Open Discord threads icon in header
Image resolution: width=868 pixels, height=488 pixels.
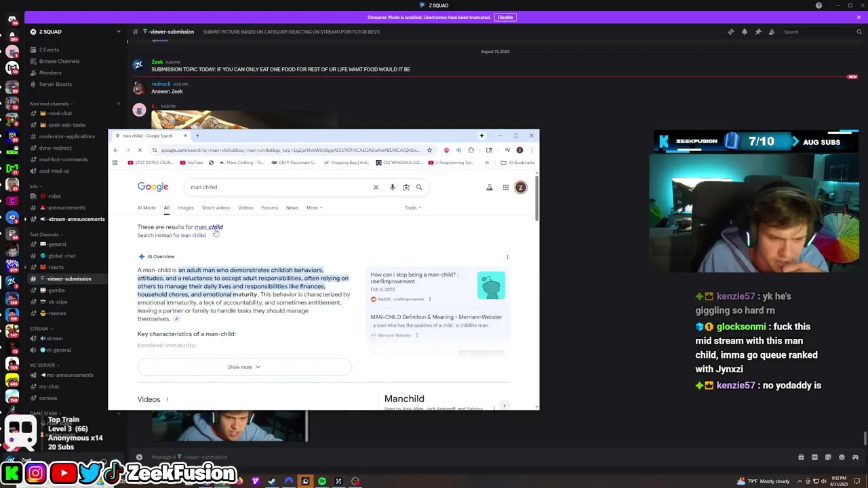point(730,32)
